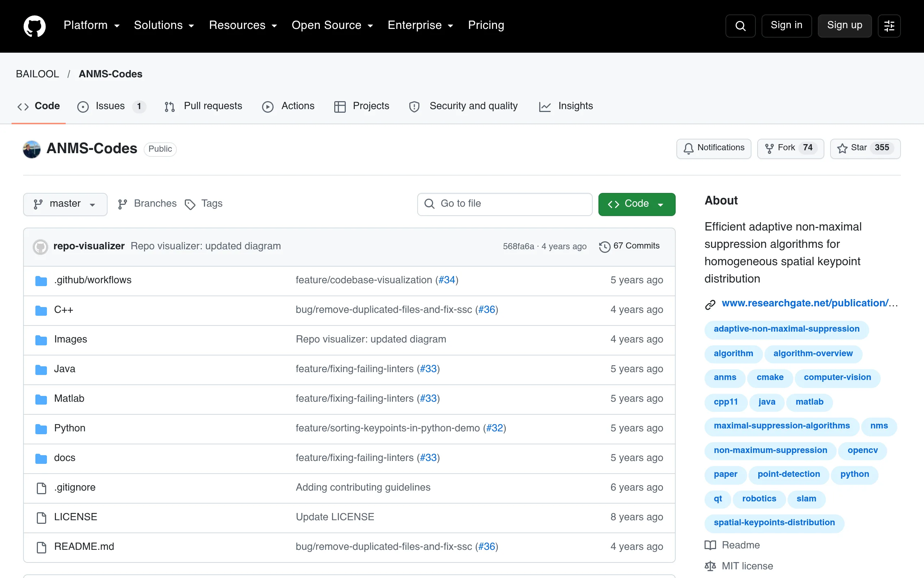This screenshot has width=924, height=578.
Task: Click the link chain icon in About
Action: (710, 304)
